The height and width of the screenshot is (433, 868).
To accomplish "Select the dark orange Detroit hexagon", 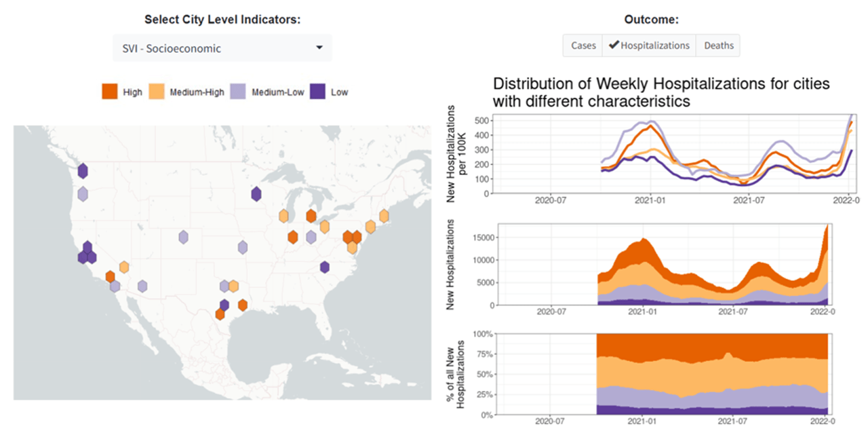I will (x=311, y=216).
